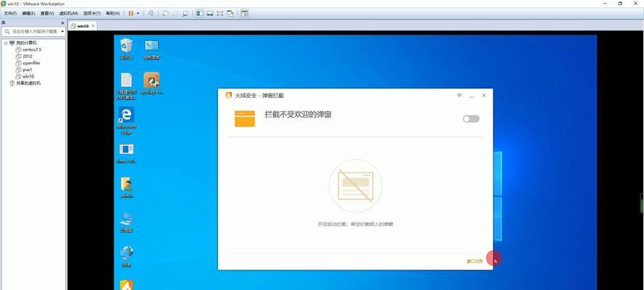Enter full screen mode from toolbar
This screenshot has width=644, height=290.
220,13
